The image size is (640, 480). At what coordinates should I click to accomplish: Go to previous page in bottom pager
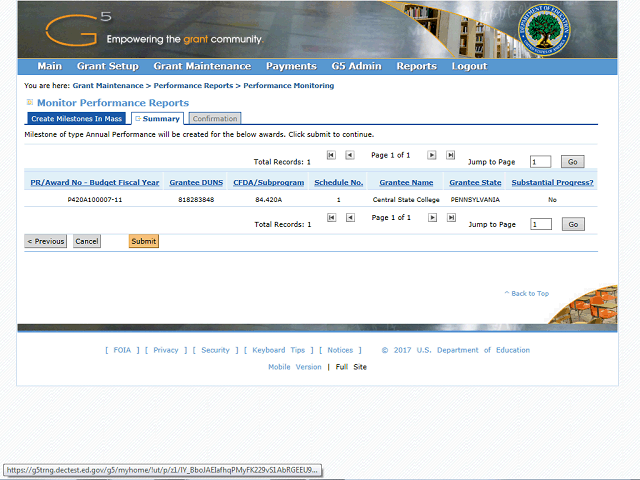click(x=350, y=218)
